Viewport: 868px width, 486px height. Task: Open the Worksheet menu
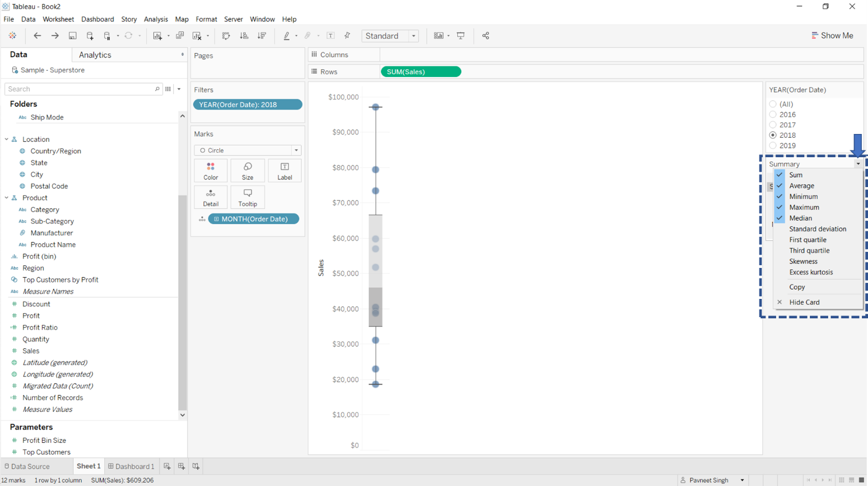58,19
